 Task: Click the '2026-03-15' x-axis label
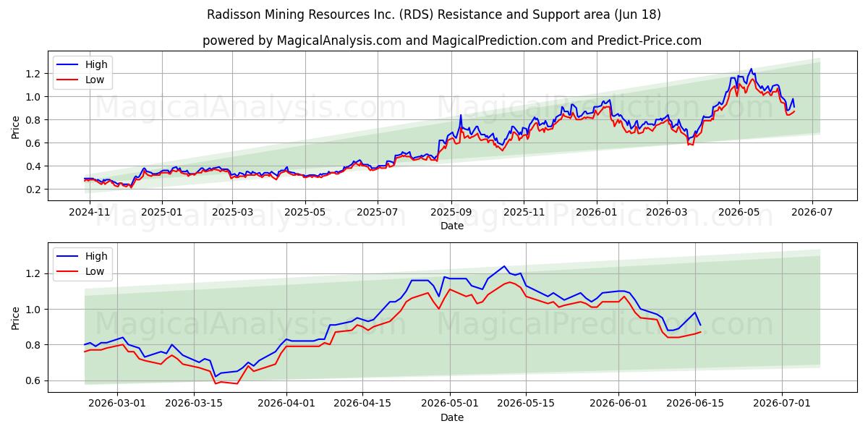pyautogui.click(x=194, y=404)
